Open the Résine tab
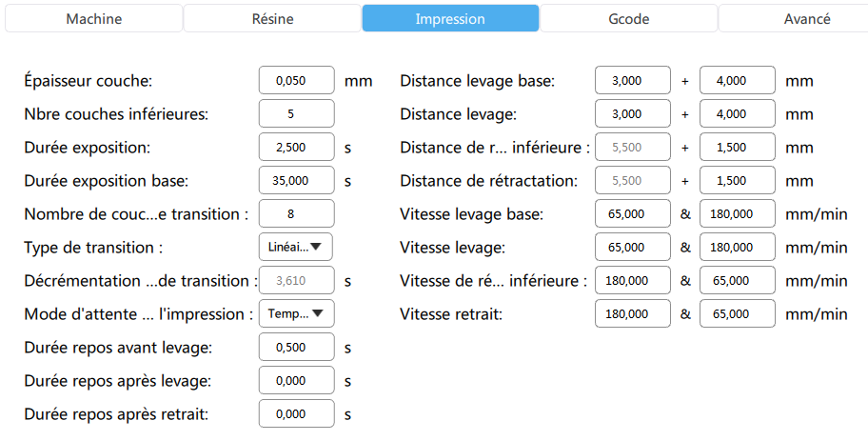The image size is (868, 441). click(x=272, y=18)
